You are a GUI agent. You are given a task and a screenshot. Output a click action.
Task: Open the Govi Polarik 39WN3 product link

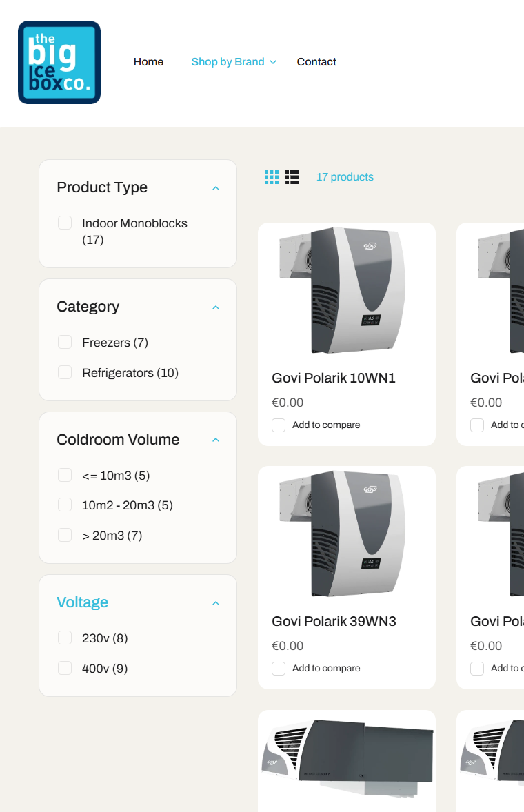pyautogui.click(x=334, y=621)
